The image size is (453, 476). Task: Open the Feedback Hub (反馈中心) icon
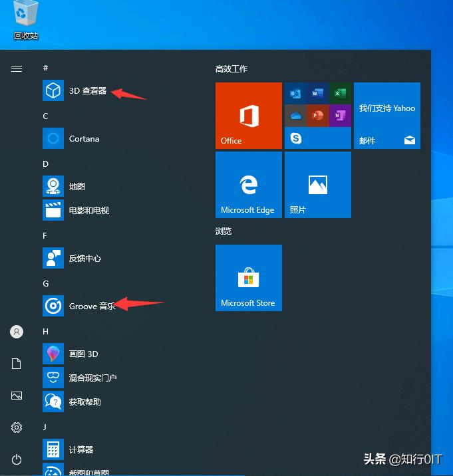tap(53, 258)
